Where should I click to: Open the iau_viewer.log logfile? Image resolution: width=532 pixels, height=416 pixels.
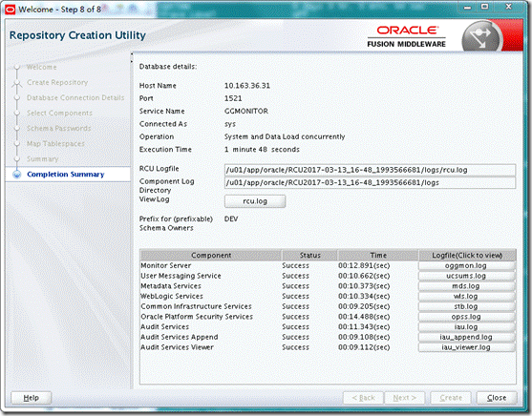[467, 347]
